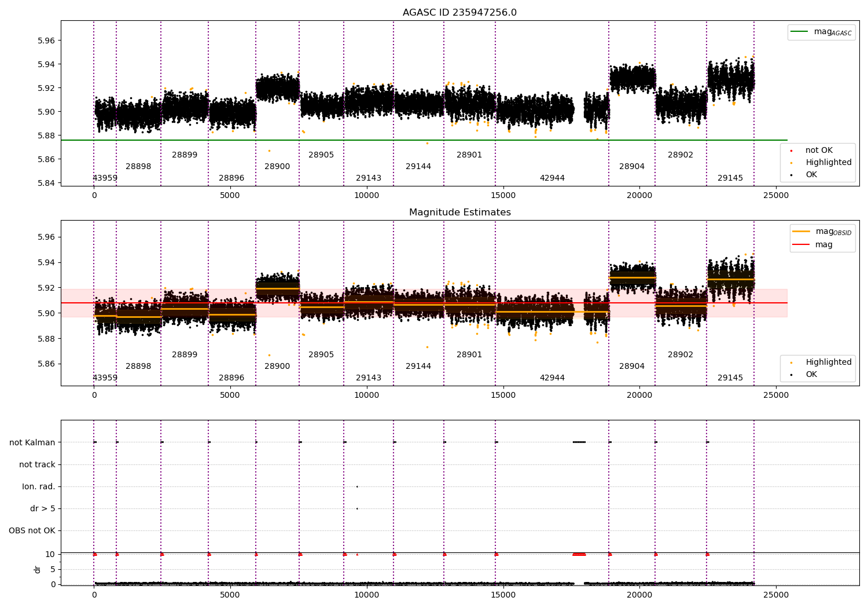868x608 pixels.
Task: Click obsid label 43959 in top plot
Action: pyautogui.click(x=105, y=178)
